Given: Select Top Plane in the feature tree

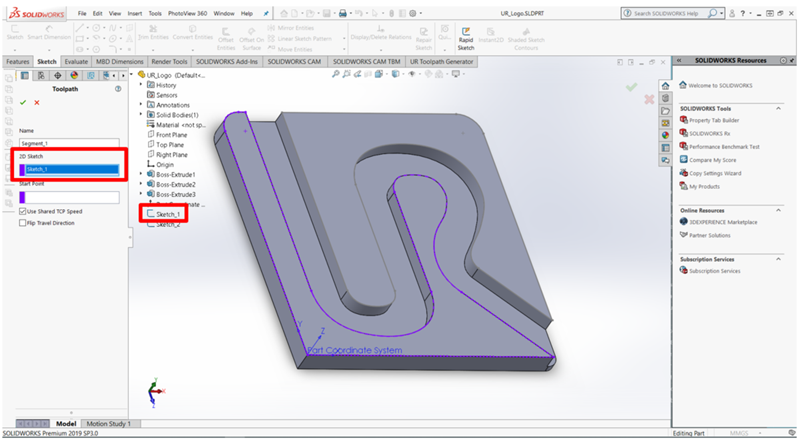Looking at the screenshot, I should click(x=170, y=145).
